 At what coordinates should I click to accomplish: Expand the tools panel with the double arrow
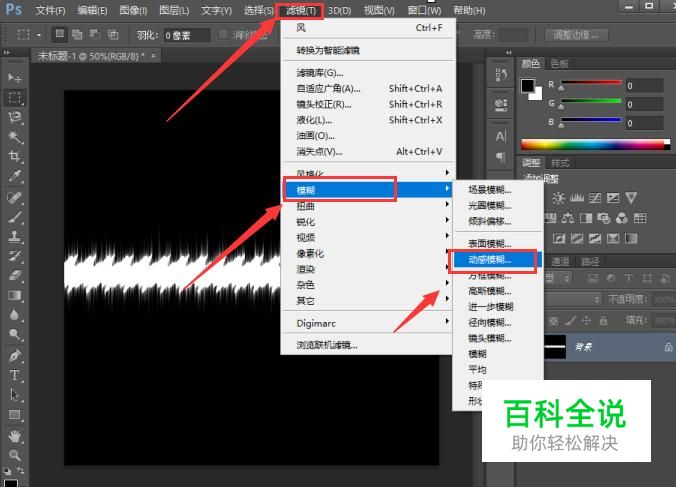coord(6,53)
